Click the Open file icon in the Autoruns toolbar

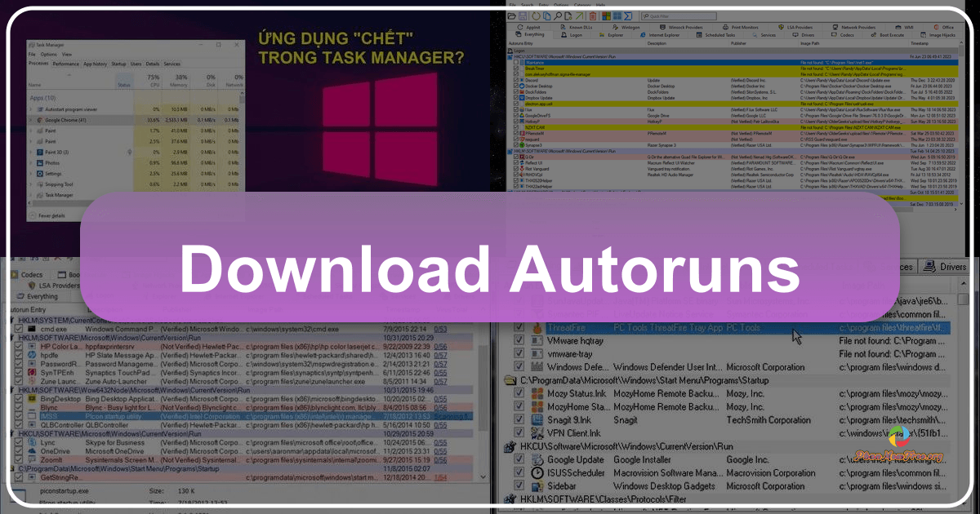[511, 16]
